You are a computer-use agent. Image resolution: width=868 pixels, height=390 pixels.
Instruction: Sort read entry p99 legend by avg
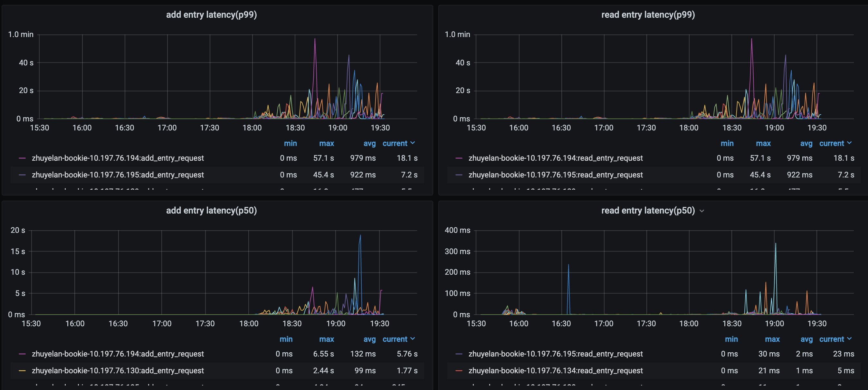coord(806,143)
